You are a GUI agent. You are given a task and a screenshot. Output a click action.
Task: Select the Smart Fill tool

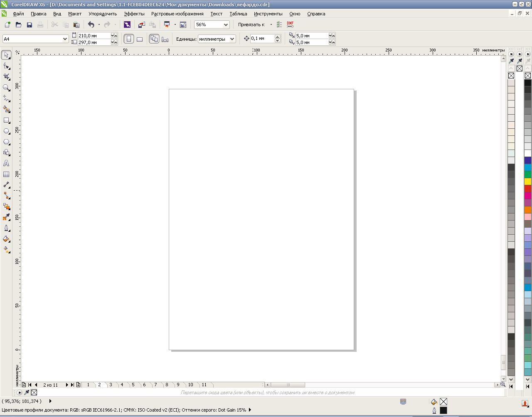tap(6, 109)
